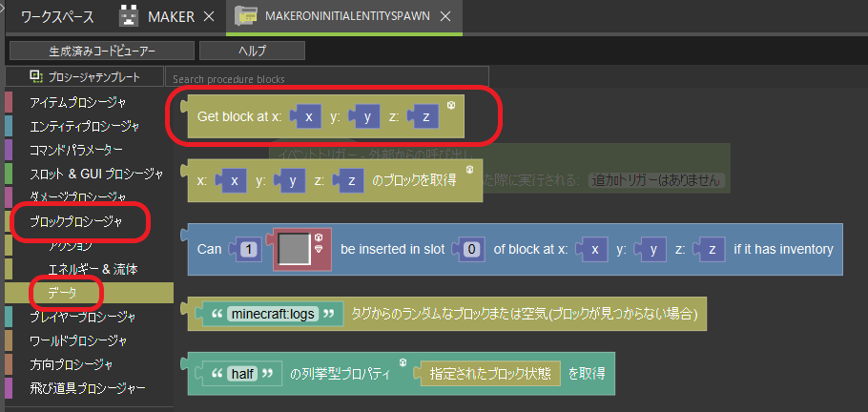The width and height of the screenshot is (868, 412).
Task: Click the small cube icon on Get block block
Action: (450, 105)
